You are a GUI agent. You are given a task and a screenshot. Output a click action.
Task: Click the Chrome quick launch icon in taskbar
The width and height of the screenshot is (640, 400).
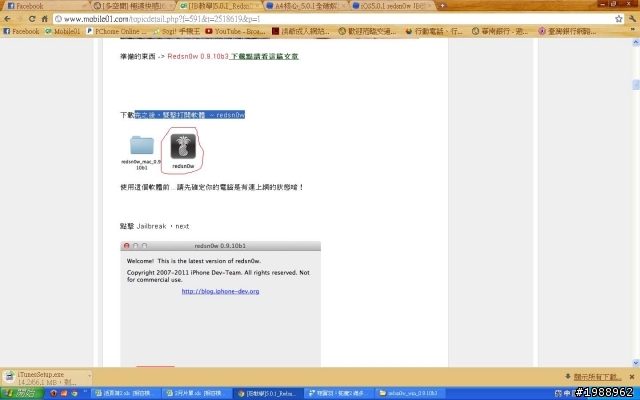[x=74, y=393]
